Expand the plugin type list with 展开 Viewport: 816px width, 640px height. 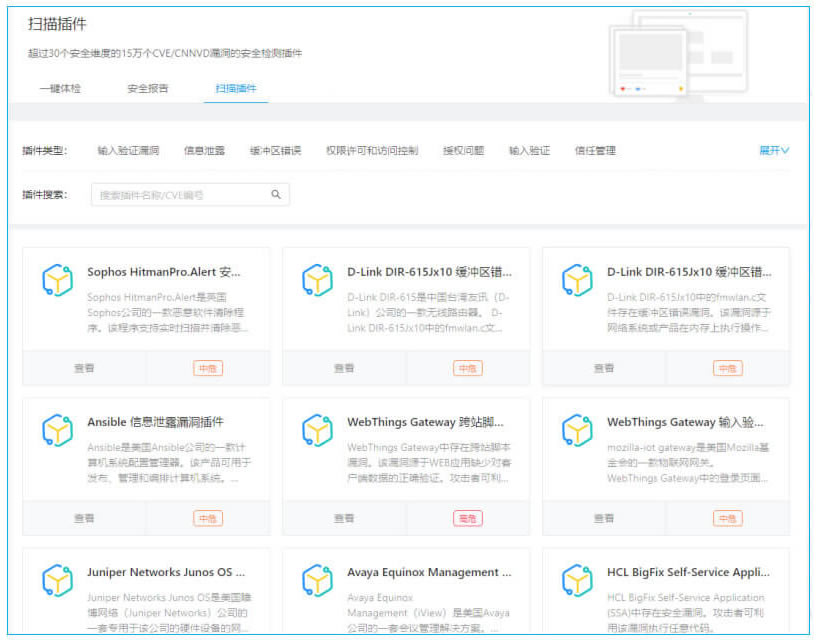[774, 150]
